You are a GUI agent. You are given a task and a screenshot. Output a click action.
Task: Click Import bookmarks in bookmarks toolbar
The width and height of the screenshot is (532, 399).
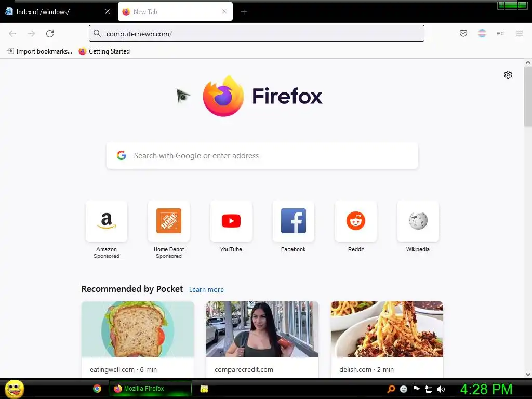coord(39,51)
